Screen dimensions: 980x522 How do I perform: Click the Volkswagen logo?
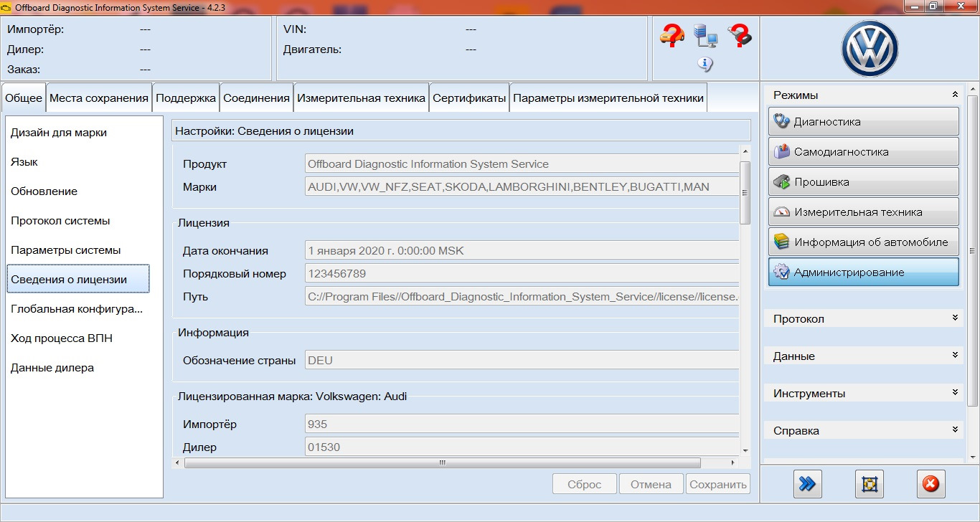tap(870, 49)
